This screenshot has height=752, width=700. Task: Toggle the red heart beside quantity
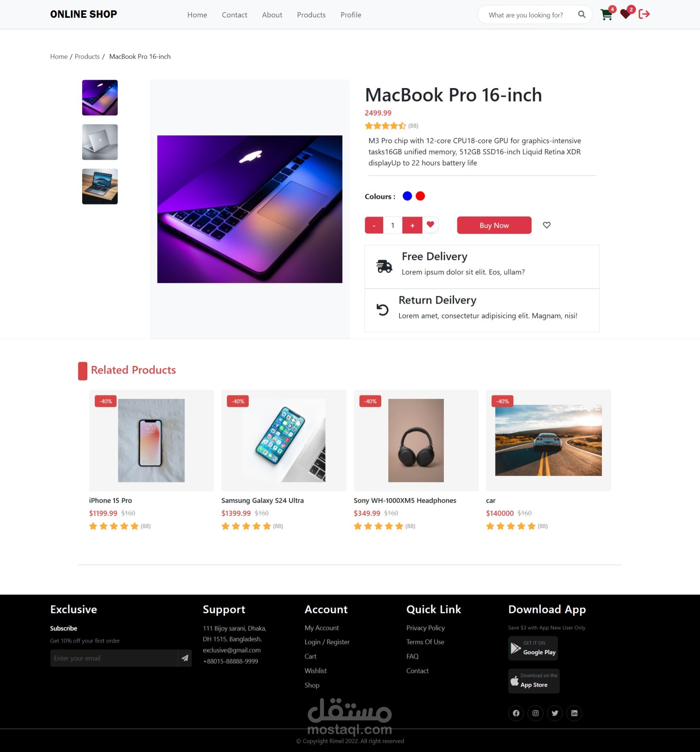430,225
